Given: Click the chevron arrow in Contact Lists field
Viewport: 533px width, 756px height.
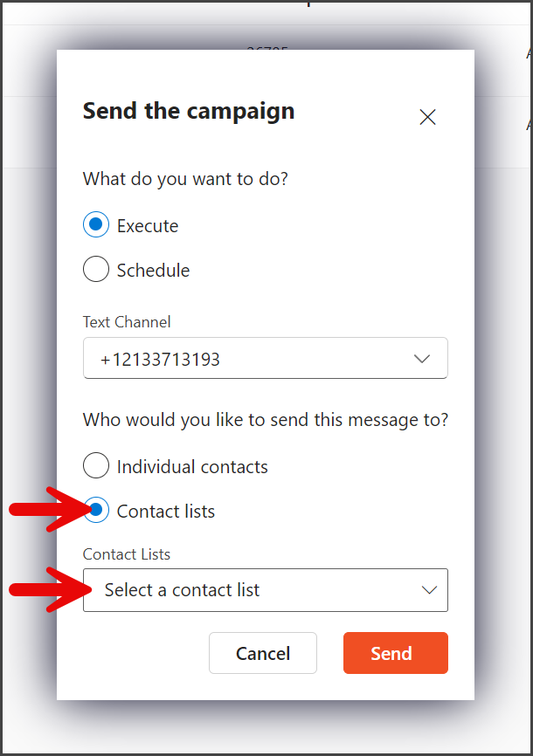Looking at the screenshot, I should (x=429, y=590).
